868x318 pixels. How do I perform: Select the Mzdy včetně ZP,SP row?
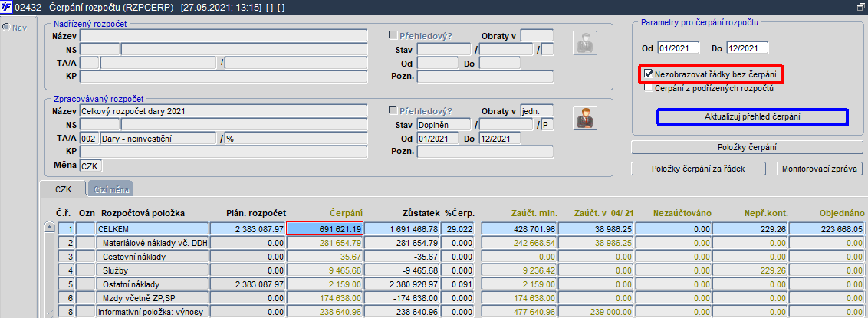(153, 298)
